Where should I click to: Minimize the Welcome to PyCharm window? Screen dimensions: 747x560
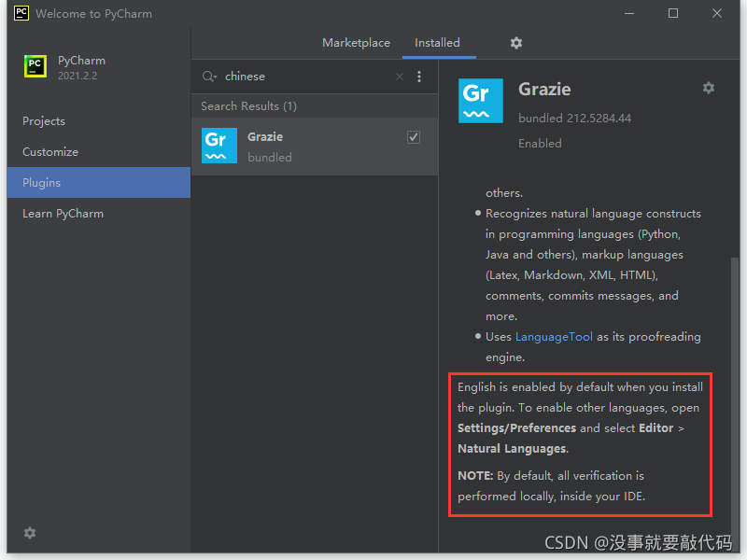(x=629, y=13)
